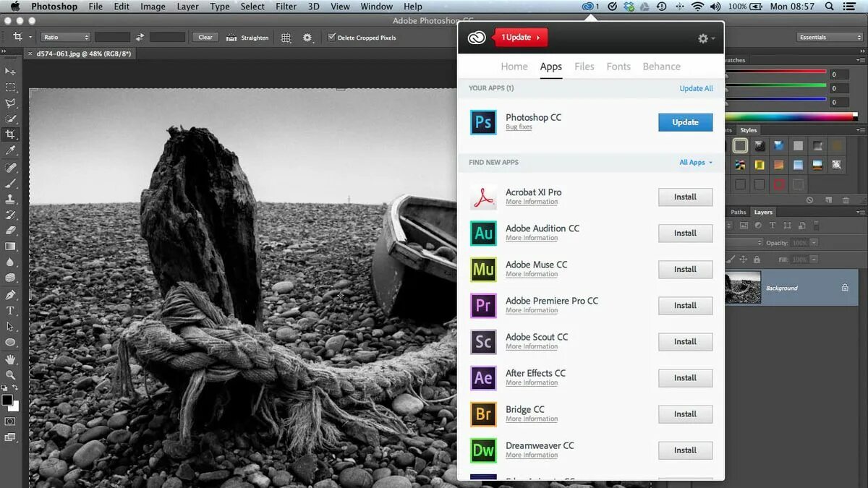This screenshot has width=868, height=488.
Task: Click More Information under Adobe Audition CC
Action: [x=532, y=238]
